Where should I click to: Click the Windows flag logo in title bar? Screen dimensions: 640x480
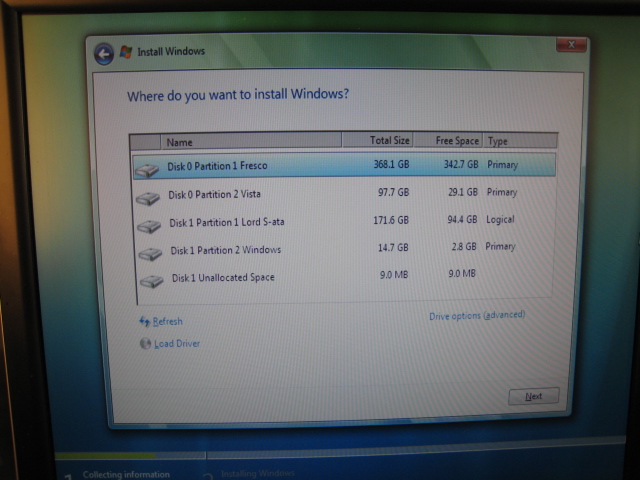pos(126,52)
